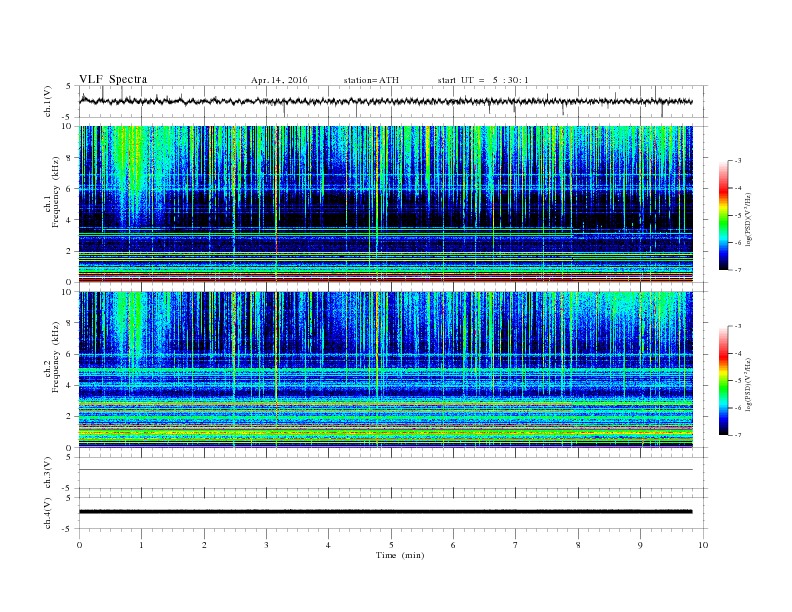Click the "ch.1(V)" waveform axis label
The image size is (792, 612).
point(48,101)
